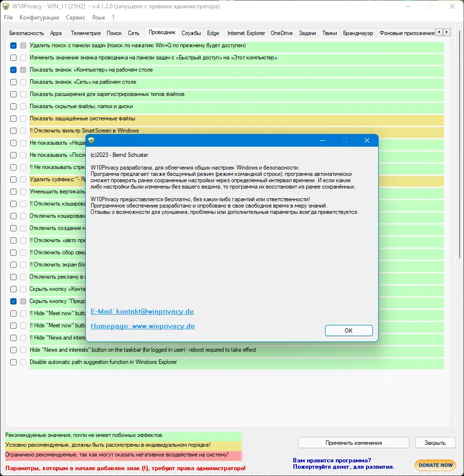Open the Конфигурация menu
The width and height of the screenshot is (464, 476).
(39, 18)
